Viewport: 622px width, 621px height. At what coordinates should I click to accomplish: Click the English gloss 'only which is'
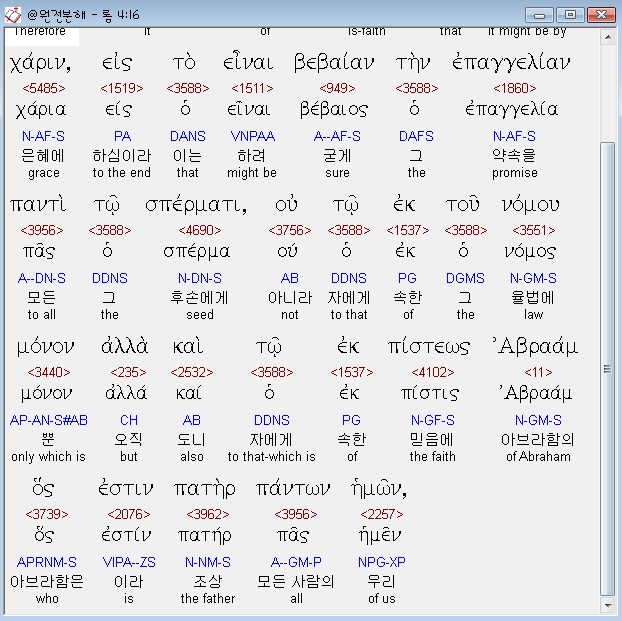pyautogui.click(x=48, y=457)
